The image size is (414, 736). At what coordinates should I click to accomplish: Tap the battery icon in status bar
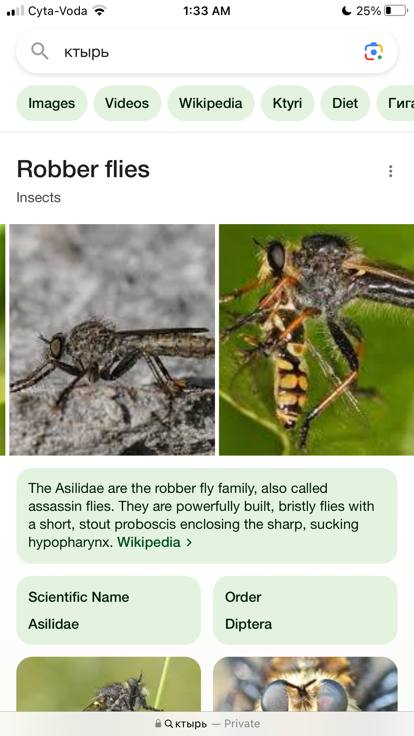click(x=395, y=10)
